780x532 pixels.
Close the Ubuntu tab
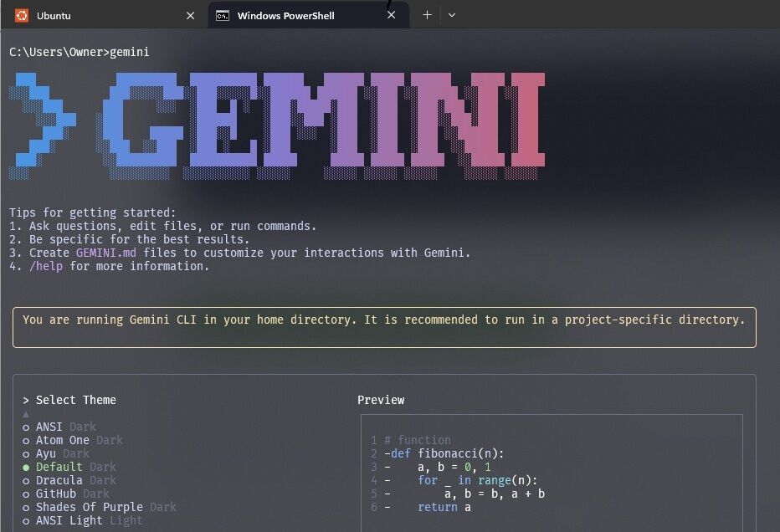click(x=191, y=15)
